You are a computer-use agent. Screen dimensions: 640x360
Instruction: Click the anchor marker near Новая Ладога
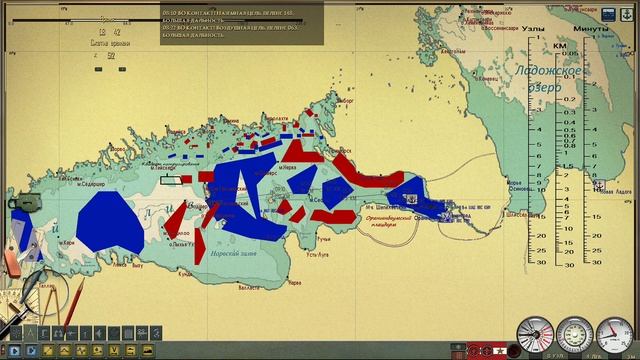(599, 185)
